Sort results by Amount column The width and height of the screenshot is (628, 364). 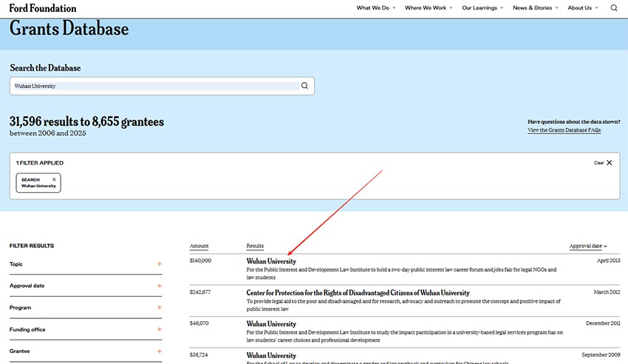(199, 246)
